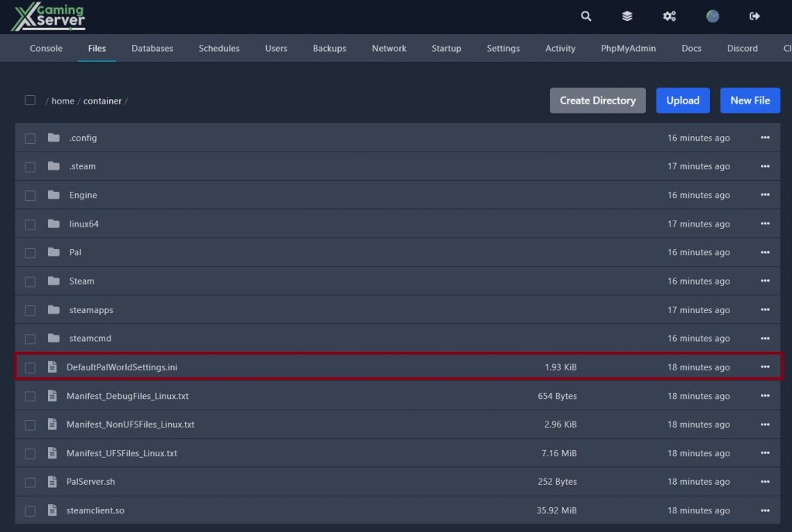Screen dimensions: 792x532
Task: Click the Upload button
Action: click(682, 100)
